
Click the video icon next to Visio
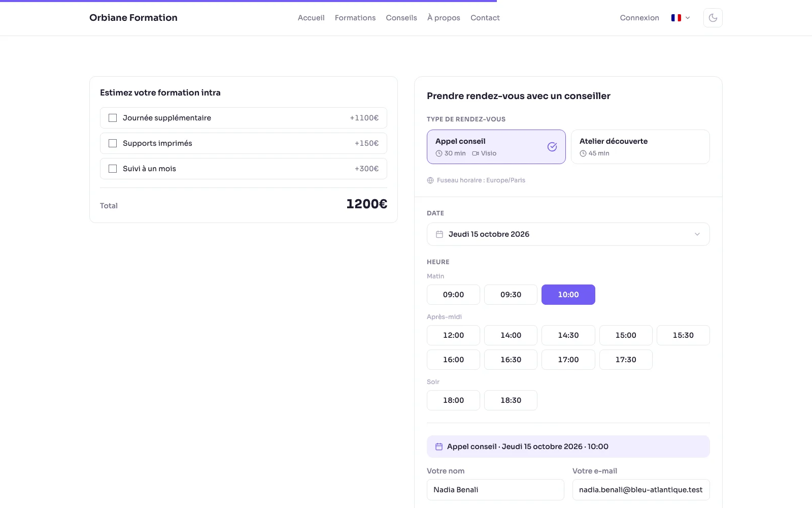tap(476, 153)
